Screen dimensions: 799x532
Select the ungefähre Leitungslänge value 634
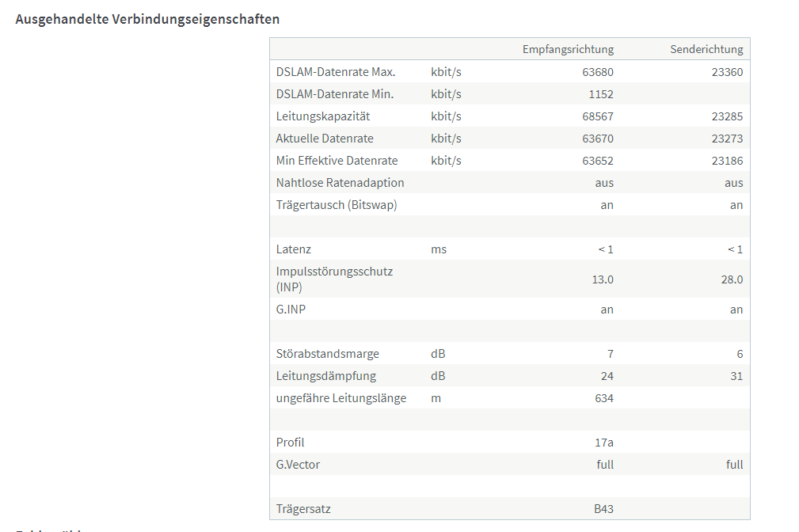pyautogui.click(x=604, y=398)
